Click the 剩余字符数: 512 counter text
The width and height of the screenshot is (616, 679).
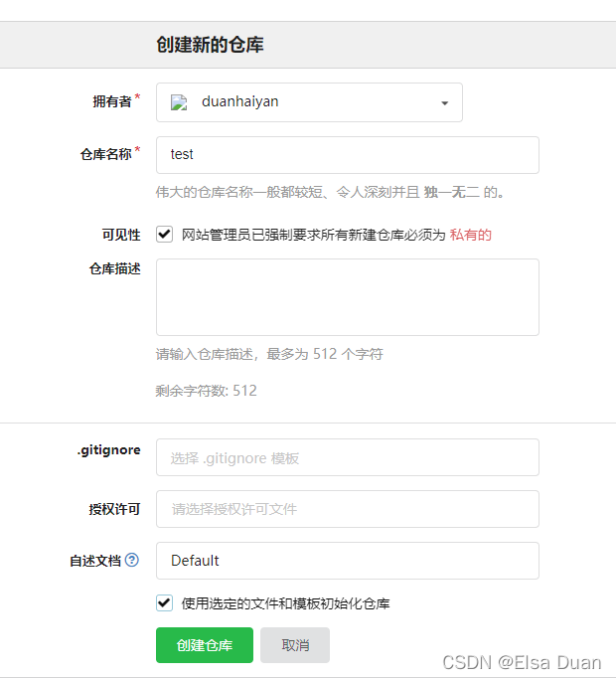[206, 391]
